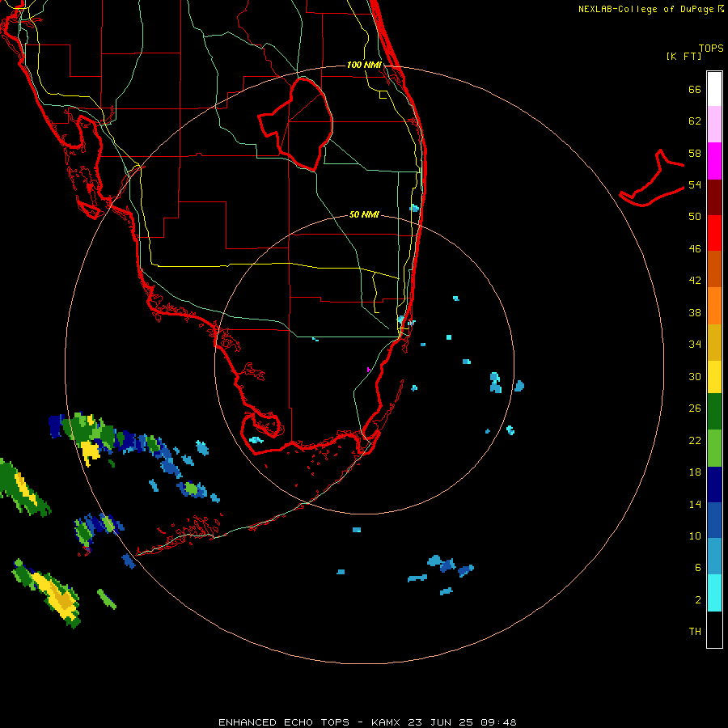
Task: Click the dark green legend swatch
Action: [714, 412]
